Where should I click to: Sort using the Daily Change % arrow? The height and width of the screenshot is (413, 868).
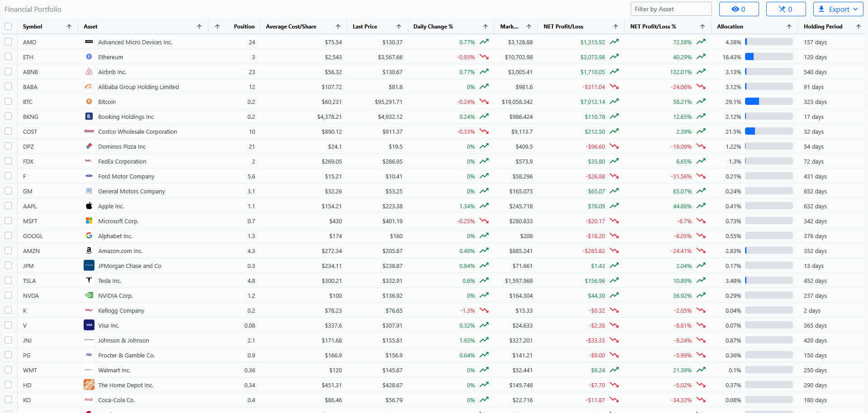(486, 27)
